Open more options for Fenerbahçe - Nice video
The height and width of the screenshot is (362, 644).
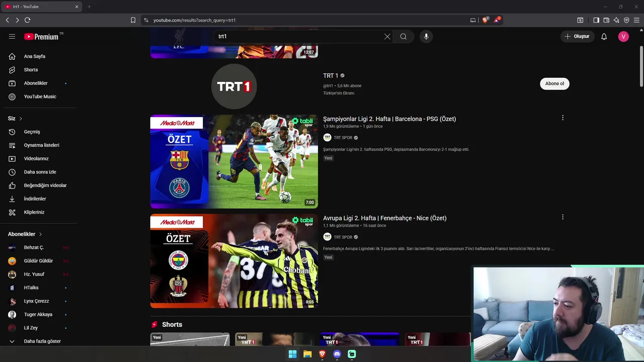(562, 217)
